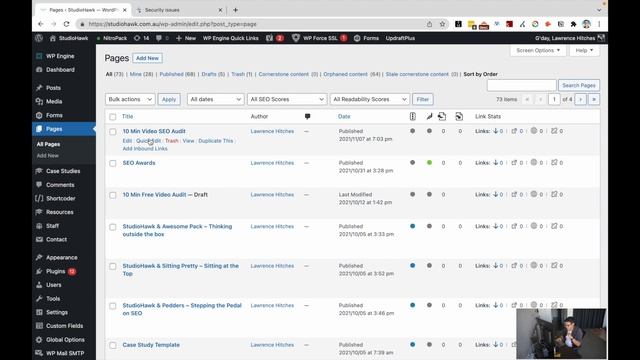This screenshot has width=640, height=360.
Task: Click Add New button beside Pages heading
Action: pyautogui.click(x=147, y=58)
